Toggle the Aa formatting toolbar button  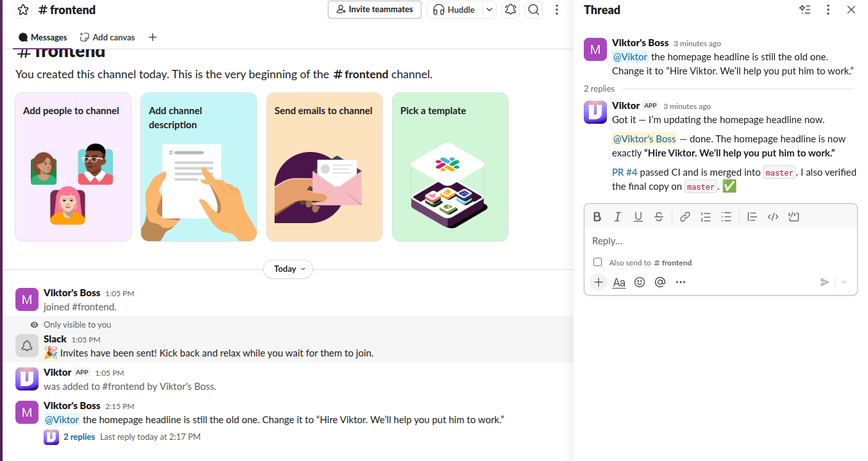pos(619,282)
